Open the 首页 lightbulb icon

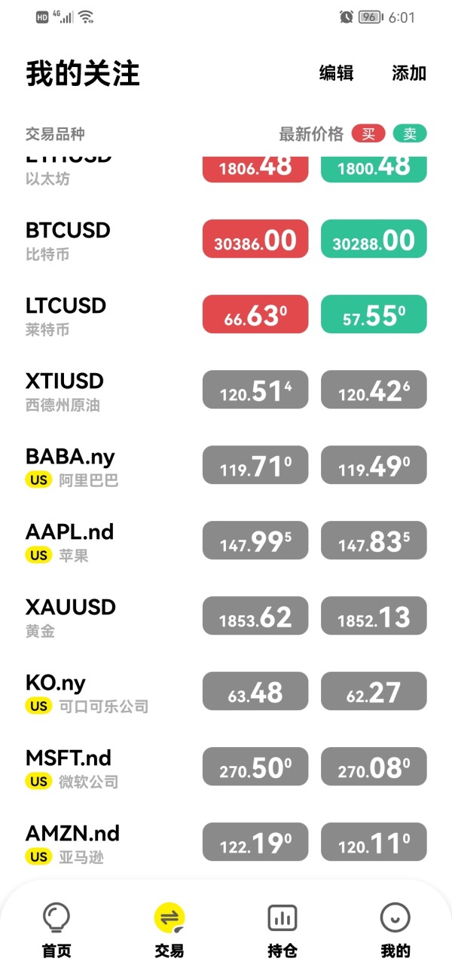(x=56, y=918)
